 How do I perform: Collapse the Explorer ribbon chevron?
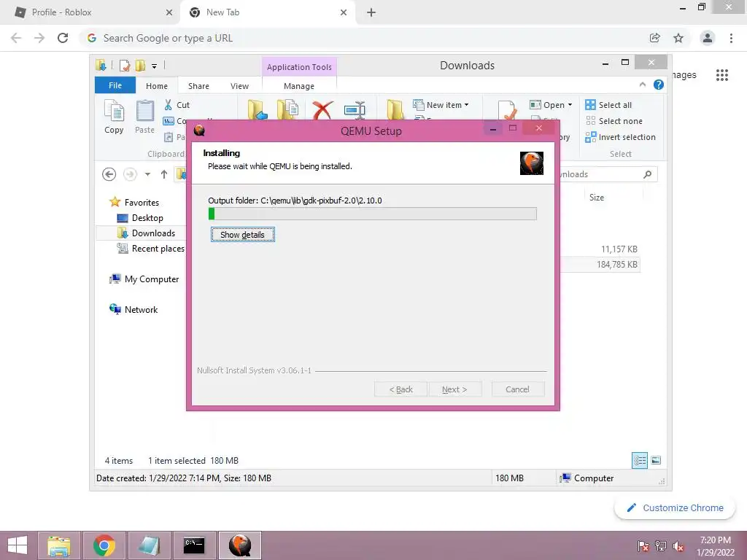coord(642,85)
